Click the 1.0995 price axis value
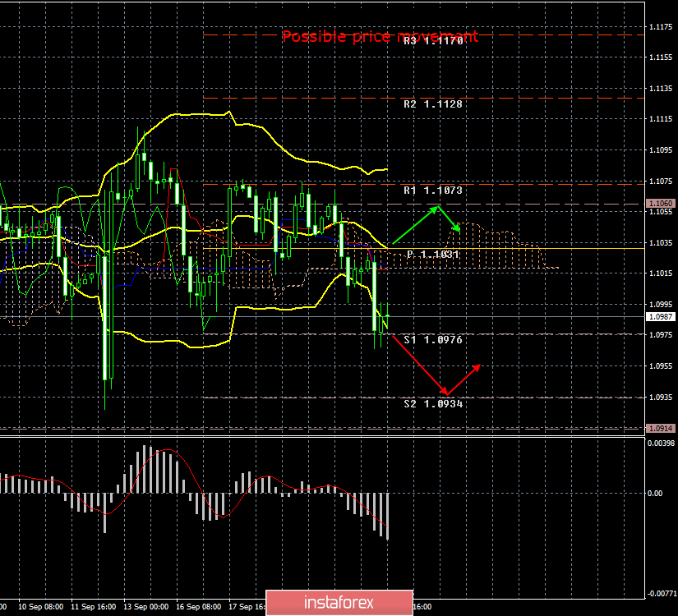Screen dimensions: 678x616 click(x=661, y=305)
